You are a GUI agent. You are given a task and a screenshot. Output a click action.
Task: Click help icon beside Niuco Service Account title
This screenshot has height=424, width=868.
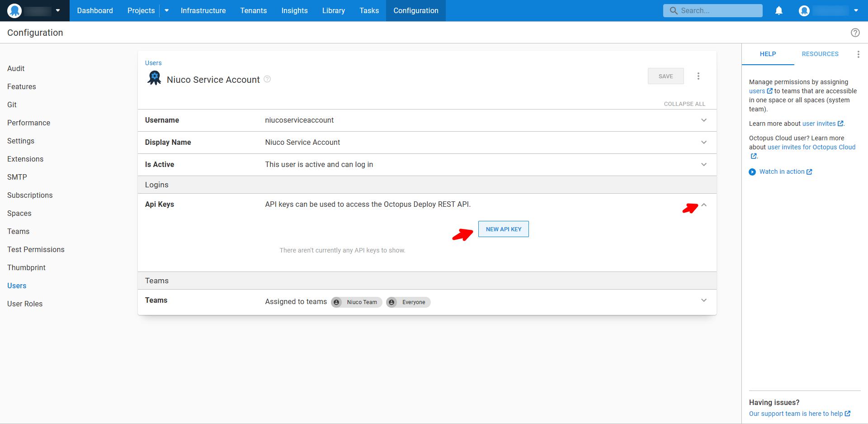[x=267, y=79]
